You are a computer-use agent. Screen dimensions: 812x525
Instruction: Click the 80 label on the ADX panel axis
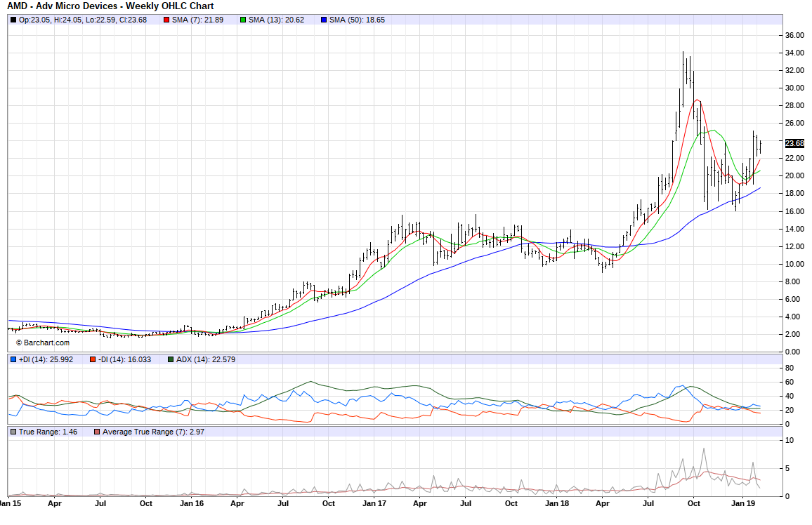(x=790, y=368)
